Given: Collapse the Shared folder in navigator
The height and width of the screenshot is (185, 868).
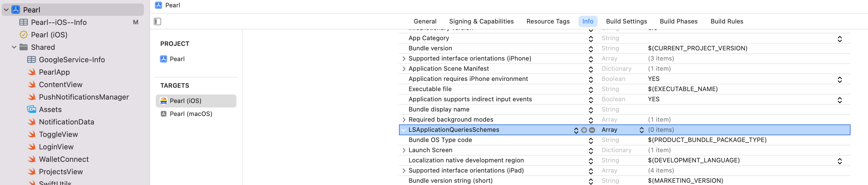Looking at the screenshot, I should [x=14, y=47].
